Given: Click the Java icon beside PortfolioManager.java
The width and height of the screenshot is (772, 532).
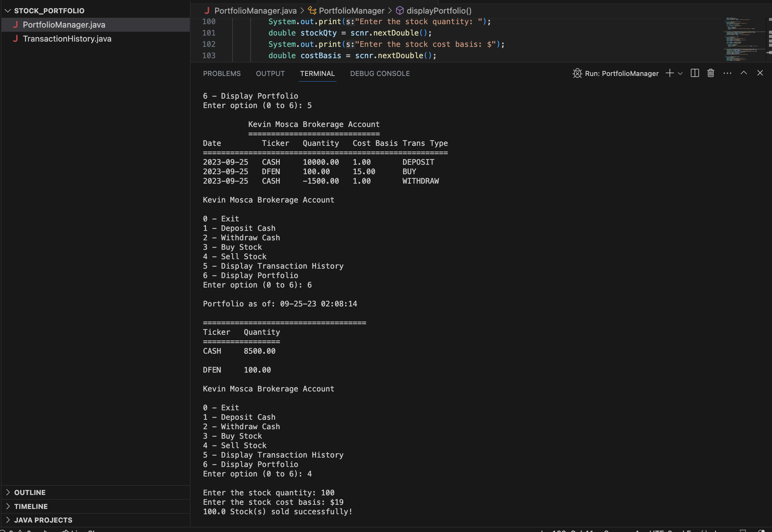Looking at the screenshot, I should point(16,25).
